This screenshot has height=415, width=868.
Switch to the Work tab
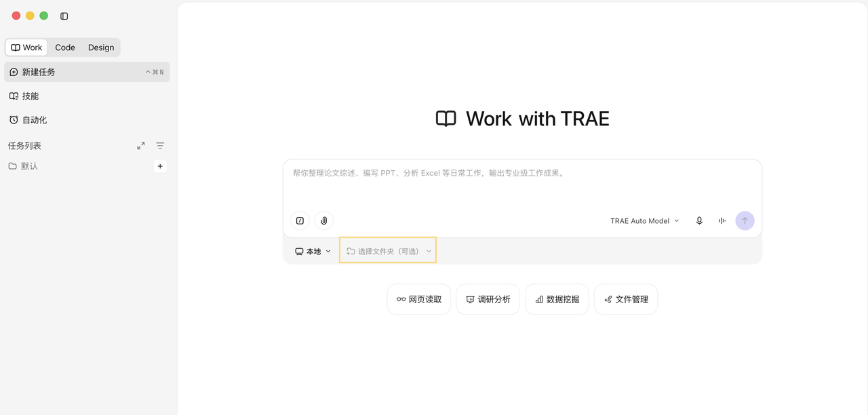pos(26,47)
